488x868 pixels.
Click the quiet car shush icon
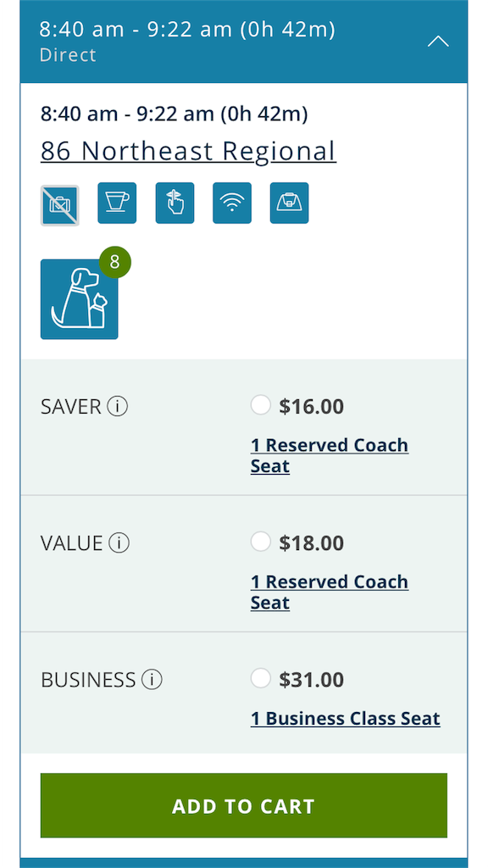point(175,203)
